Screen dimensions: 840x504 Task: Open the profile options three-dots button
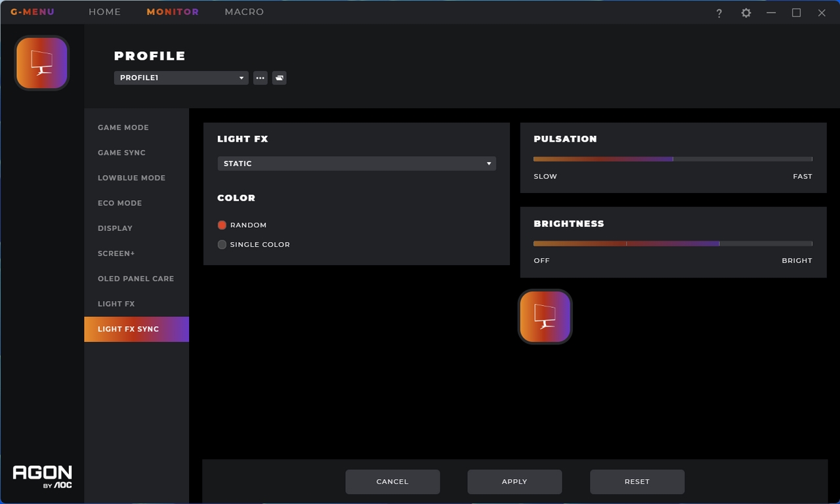pyautogui.click(x=261, y=78)
